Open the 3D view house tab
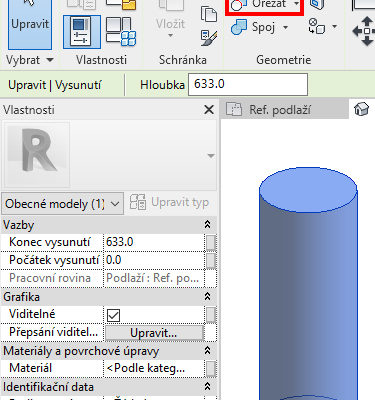 pos(362,109)
